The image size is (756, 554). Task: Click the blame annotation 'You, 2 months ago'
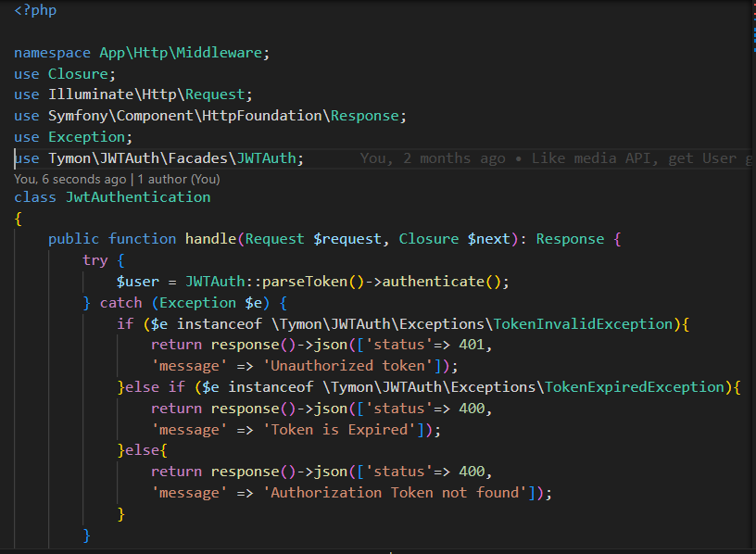click(433, 158)
